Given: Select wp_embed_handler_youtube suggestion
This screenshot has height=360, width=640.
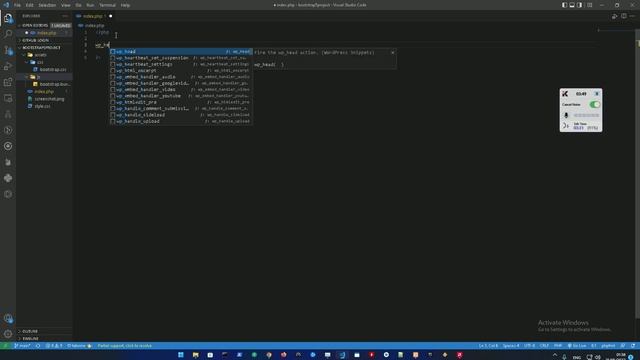Looking at the screenshot, I should 181,96.
